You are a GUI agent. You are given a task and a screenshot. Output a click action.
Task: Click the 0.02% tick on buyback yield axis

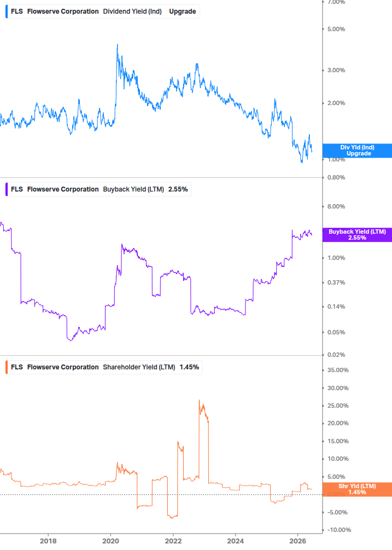(x=336, y=355)
